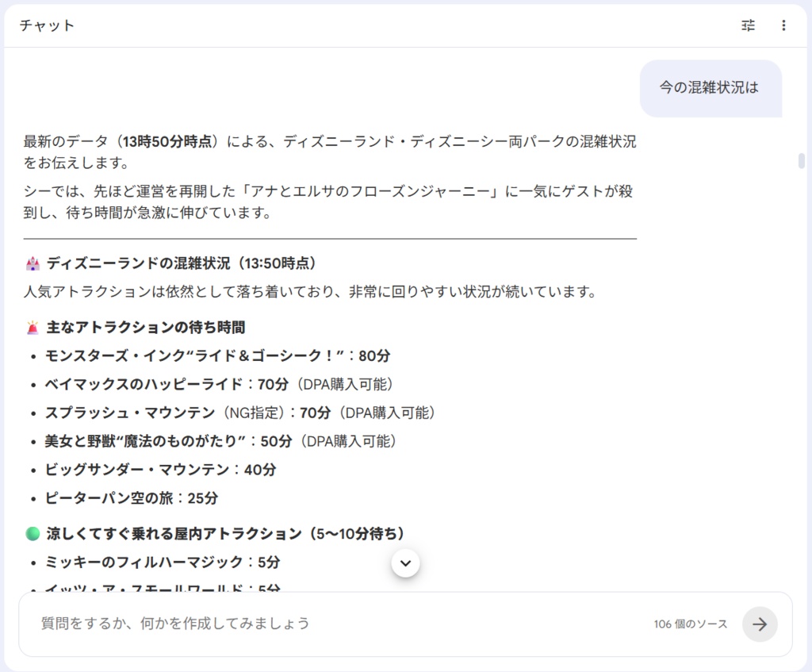Select the スプラッシュ・マウンテン 70分 list item
This screenshot has height=672, width=812.
click(239, 413)
